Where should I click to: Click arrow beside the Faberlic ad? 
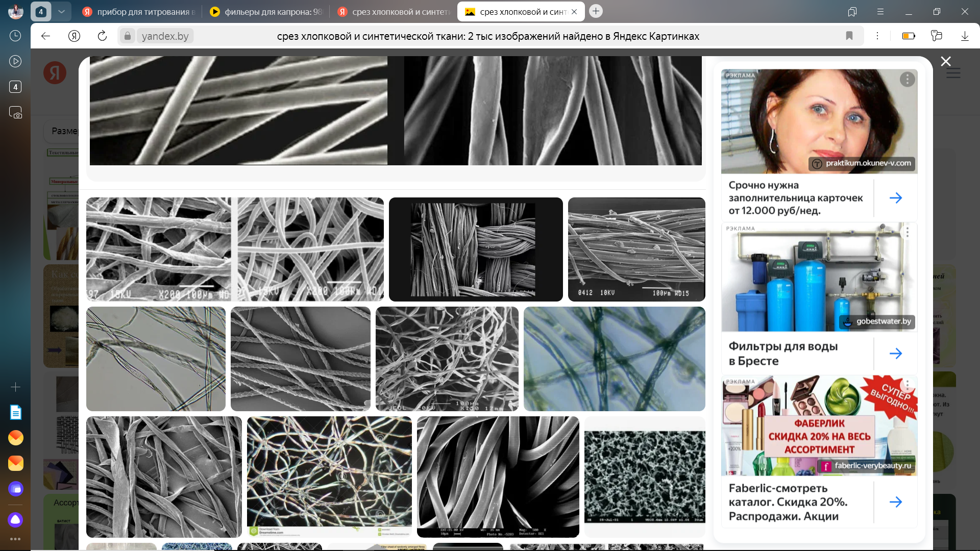coord(896,502)
